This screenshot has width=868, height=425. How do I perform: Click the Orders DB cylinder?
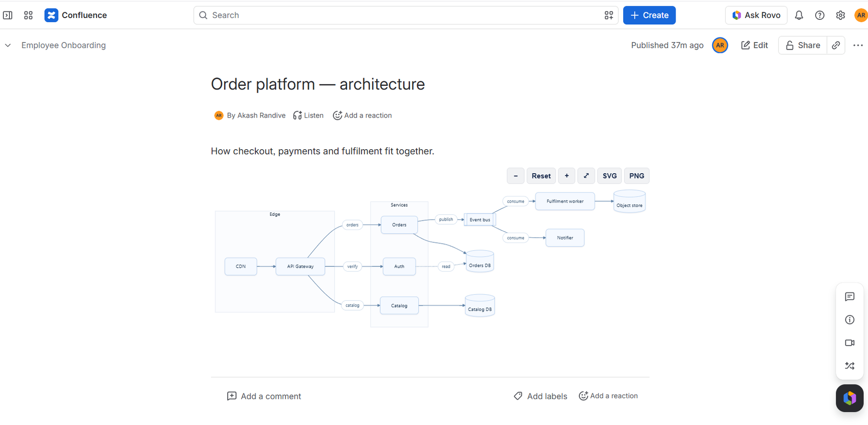pyautogui.click(x=480, y=262)
